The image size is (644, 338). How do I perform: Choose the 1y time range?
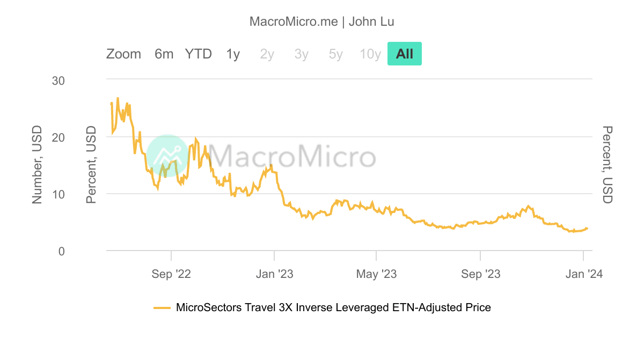coord(233,54)
